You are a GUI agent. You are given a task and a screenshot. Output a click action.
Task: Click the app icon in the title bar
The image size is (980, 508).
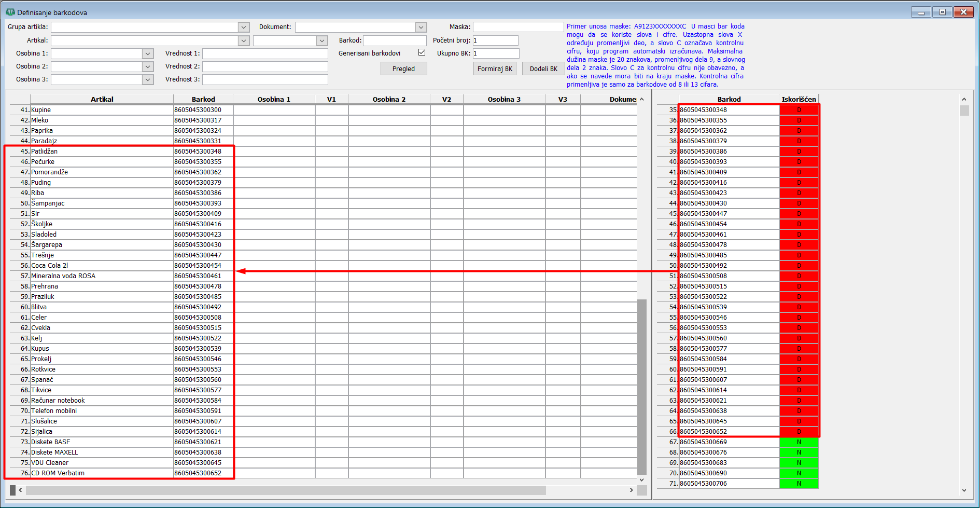click(10, 12)
